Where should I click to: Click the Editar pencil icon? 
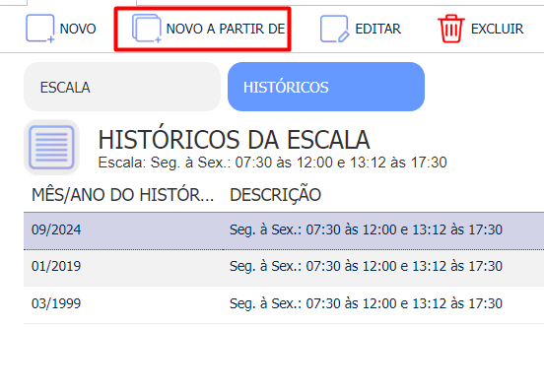click(x=334, y=29)
